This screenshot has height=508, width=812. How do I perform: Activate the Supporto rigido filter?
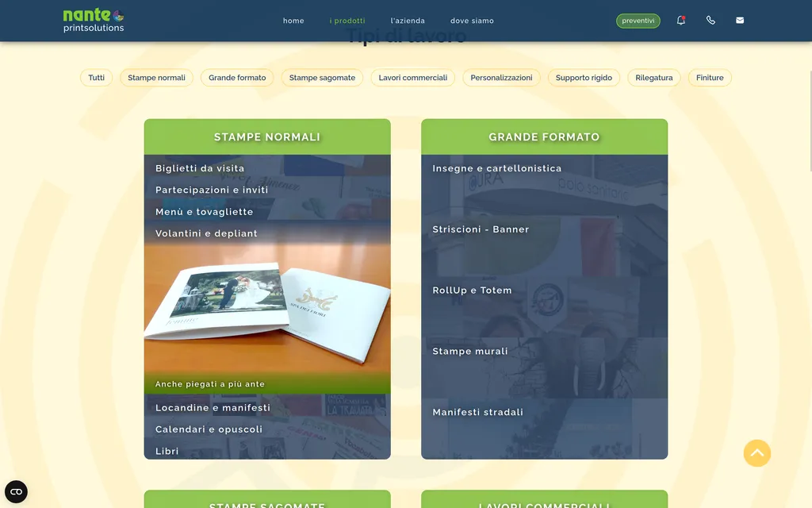[584, 77]
